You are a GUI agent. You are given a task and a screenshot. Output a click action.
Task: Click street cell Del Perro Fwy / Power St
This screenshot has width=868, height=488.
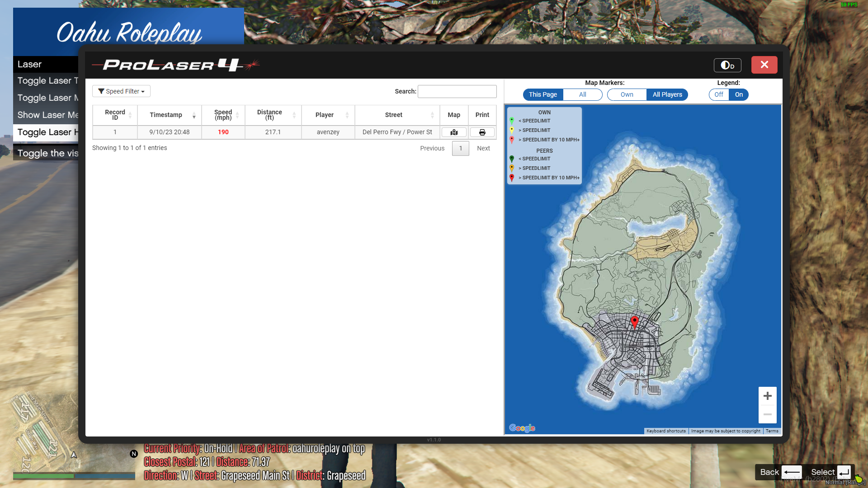point(397,132)
